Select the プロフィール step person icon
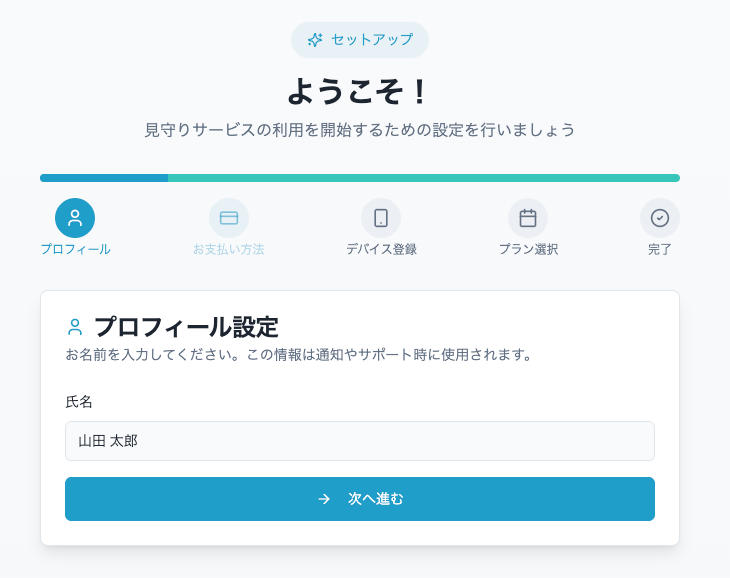730x578 pixels. point(75,218)
